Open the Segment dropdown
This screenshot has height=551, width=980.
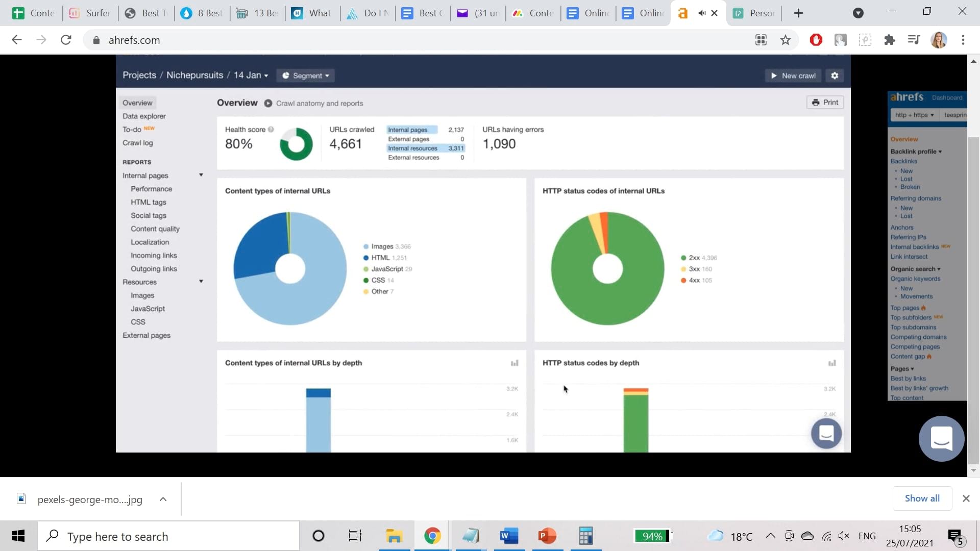click(x=306, y=76)
